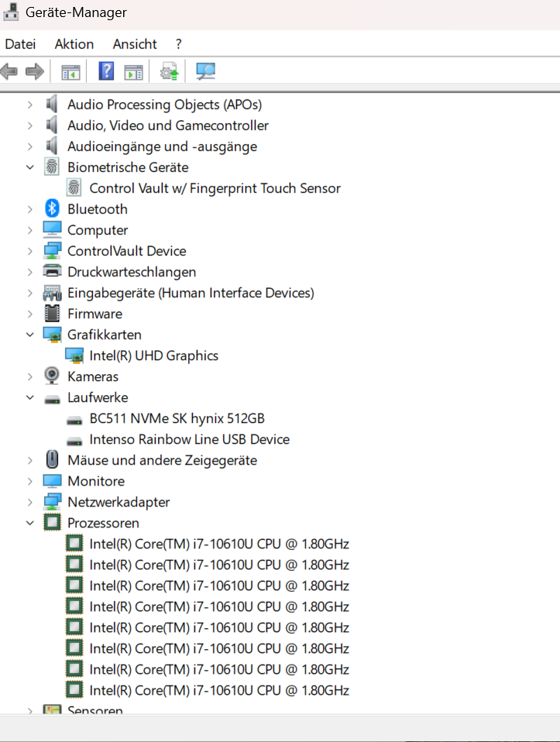
Task: Expand the Eingabegeräte node
Action: (30, 293)
